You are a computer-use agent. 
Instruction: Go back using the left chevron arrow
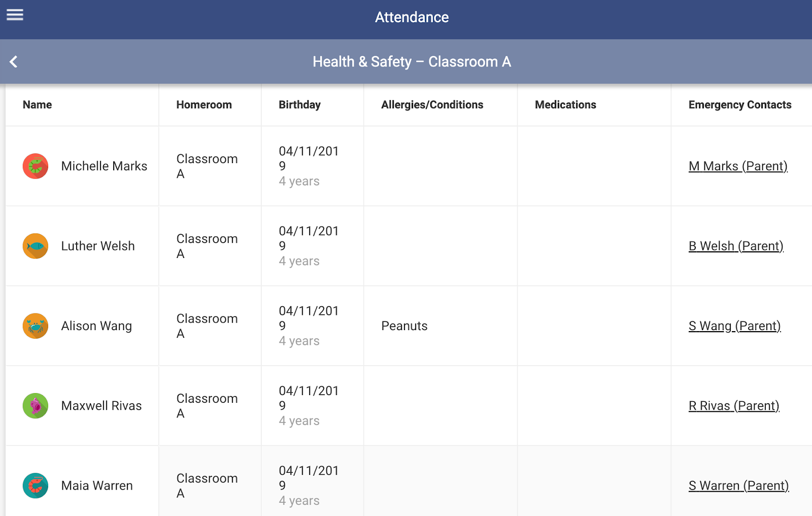click(14, 62)
